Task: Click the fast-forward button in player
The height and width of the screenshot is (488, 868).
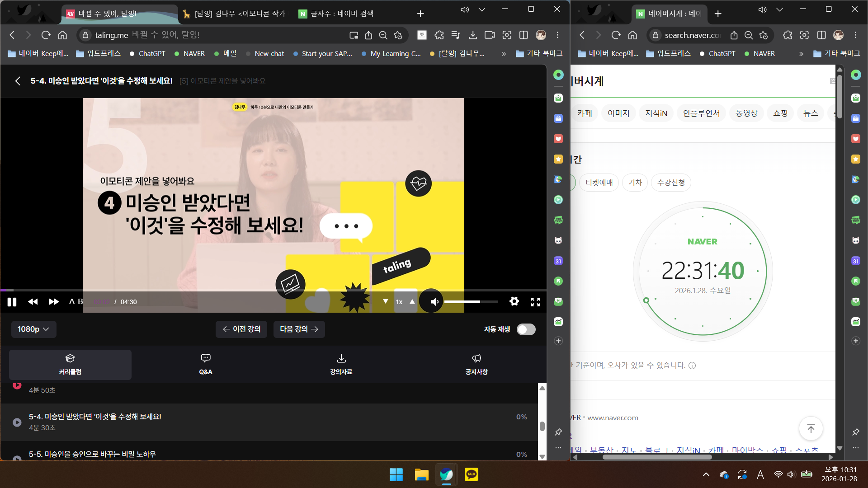Action: 54,302
